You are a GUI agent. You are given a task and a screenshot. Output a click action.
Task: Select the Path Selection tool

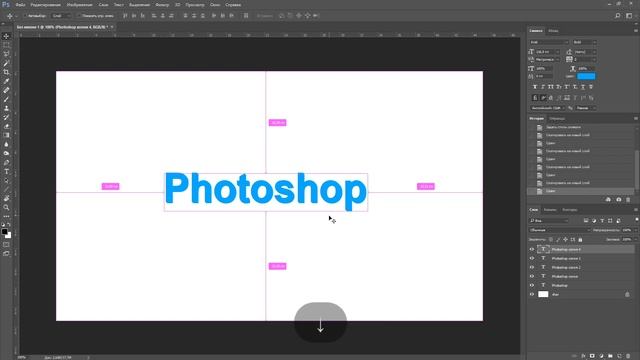point(6,180)
